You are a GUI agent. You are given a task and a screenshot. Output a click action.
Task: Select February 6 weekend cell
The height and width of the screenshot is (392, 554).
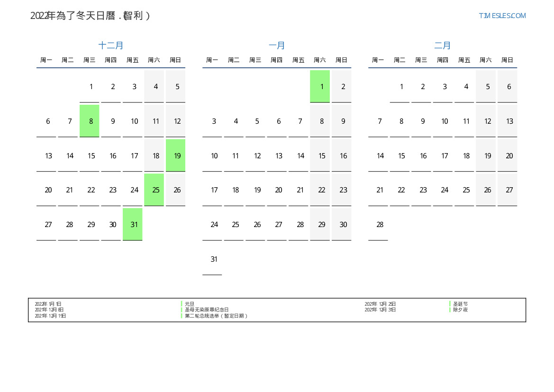[508, 87]
